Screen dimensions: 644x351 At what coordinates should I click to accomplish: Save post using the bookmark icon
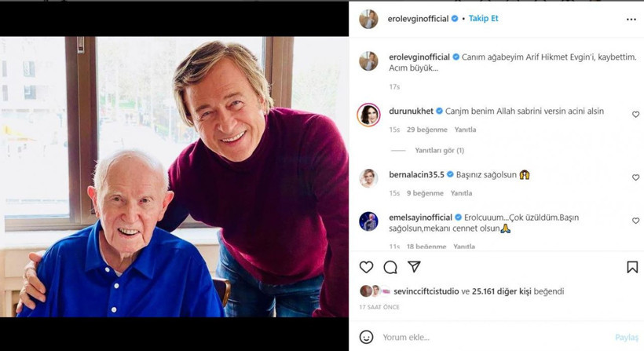coord(632,268)
